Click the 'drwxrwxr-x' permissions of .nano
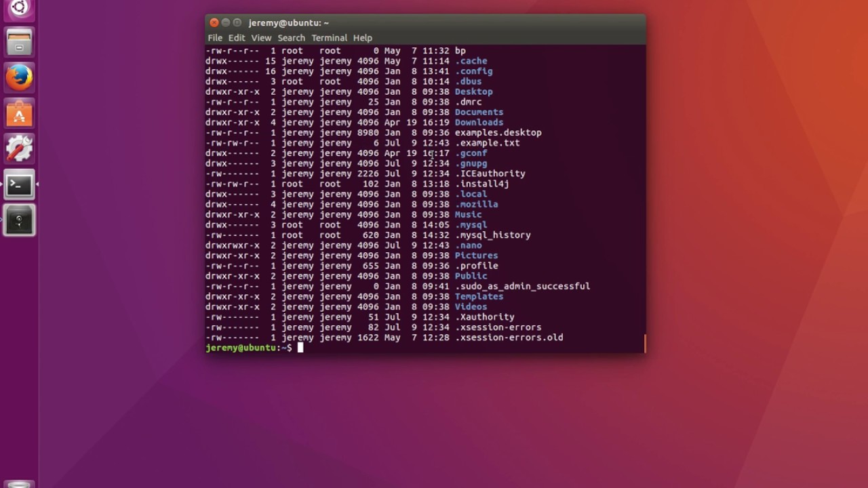868x488 pixels. tap(233, 245)
